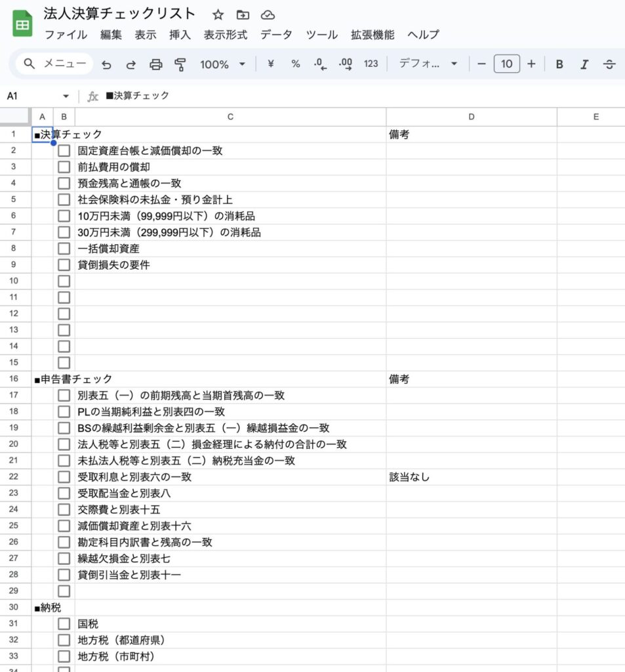Select the cell 貸倒引当金と別表十一
This screenshot has width=625, height=672.
tap(230, 575)
